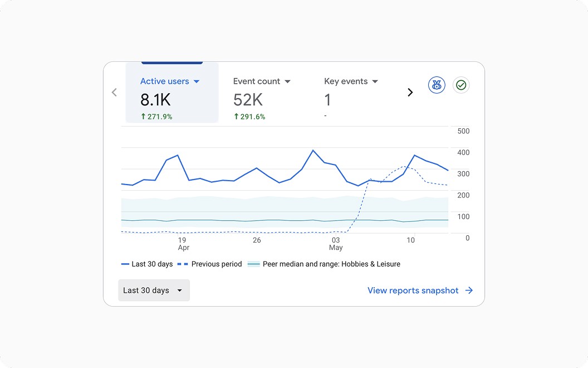Image resolution: width=588 pixels, height=368 pixels.
Task: Click the 03 May axis label
Action: click(x=336, y=244)
